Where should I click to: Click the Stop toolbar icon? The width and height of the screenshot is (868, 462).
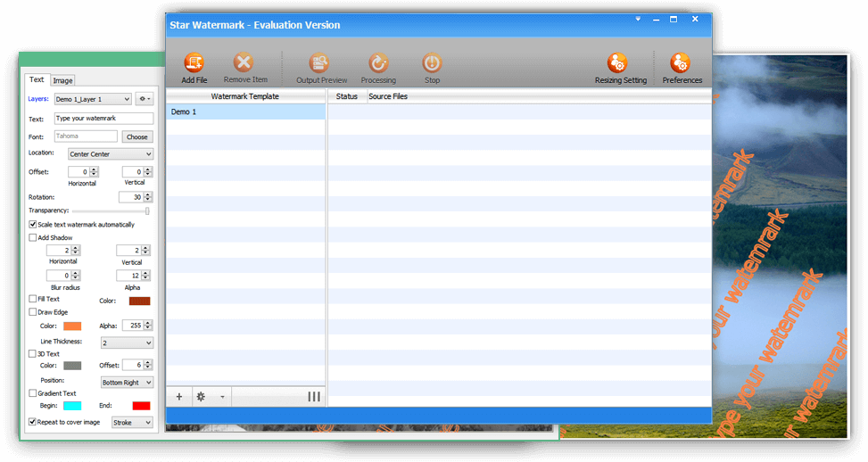pos(432,62)
